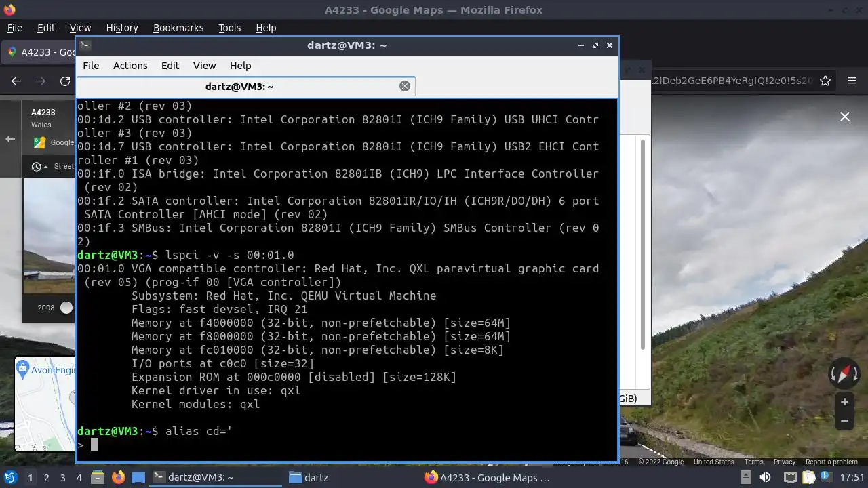Screen dimensions: 868x488
Task: Launch file manager from panel quicklaunch
Action: 97,478
